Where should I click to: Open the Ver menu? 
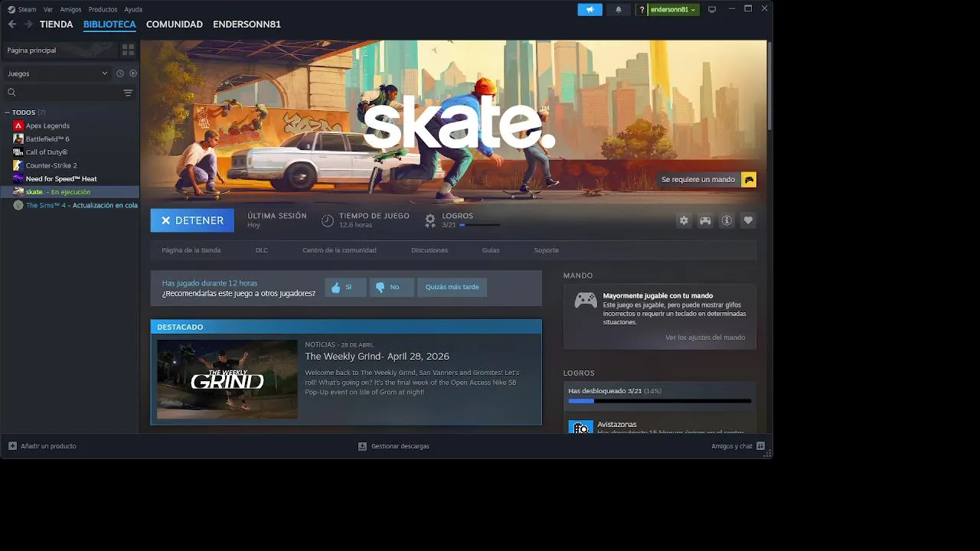(48, 9)
